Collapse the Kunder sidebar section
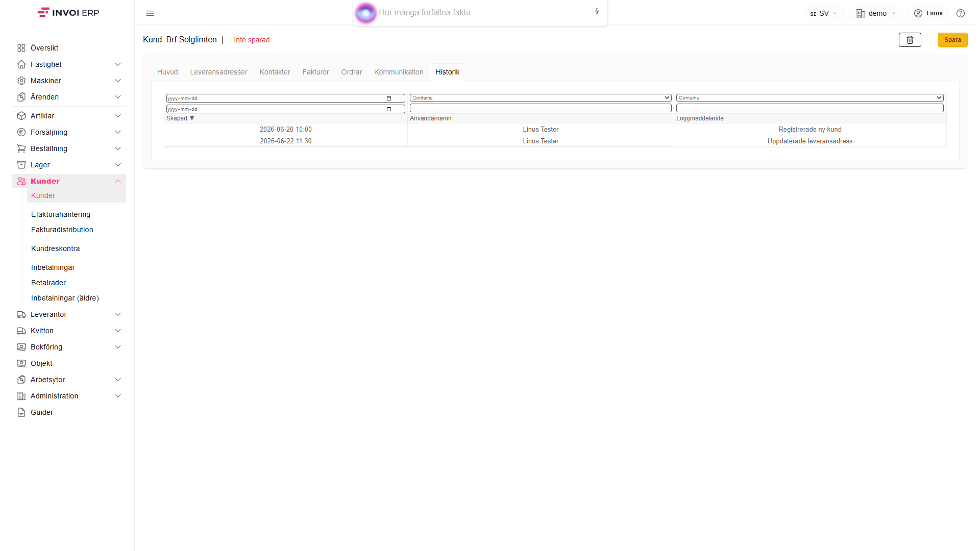This screenshot has width=980, height=551. 118,181
